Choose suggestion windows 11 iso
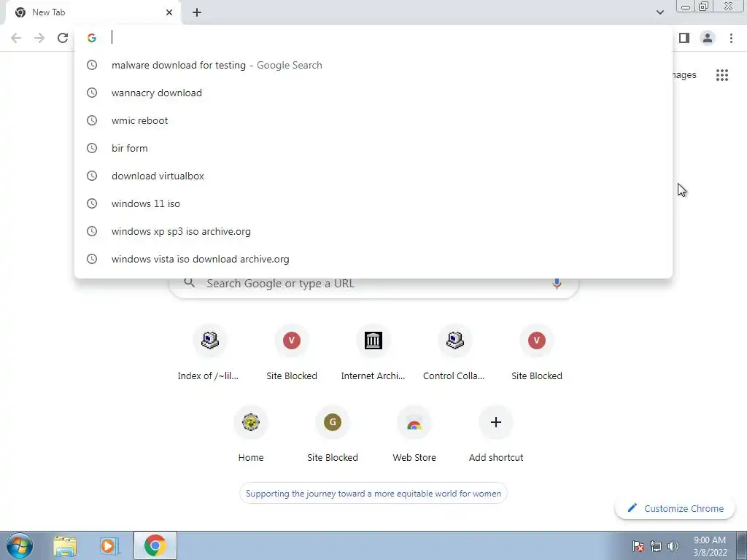The height and width of the screenshot is (560, 747). (x=373, y=203)
